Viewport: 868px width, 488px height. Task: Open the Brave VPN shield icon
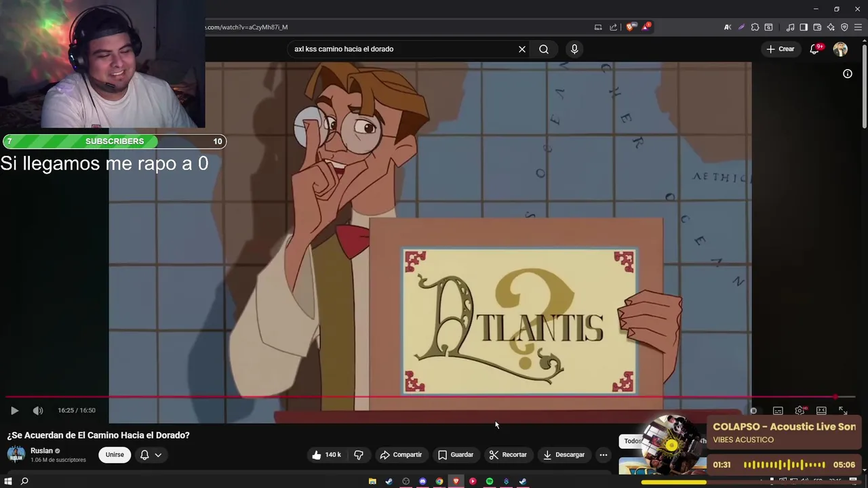coord(844,27)
